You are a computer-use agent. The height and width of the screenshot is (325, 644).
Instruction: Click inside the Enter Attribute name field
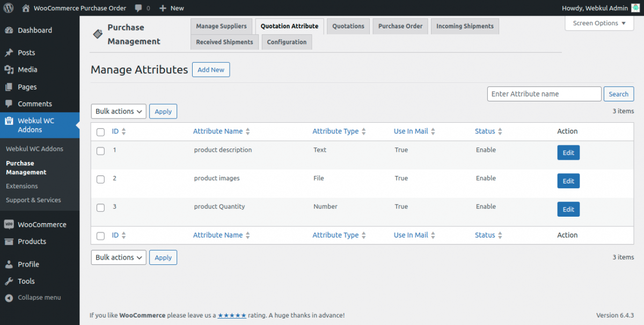click(544, 93)
